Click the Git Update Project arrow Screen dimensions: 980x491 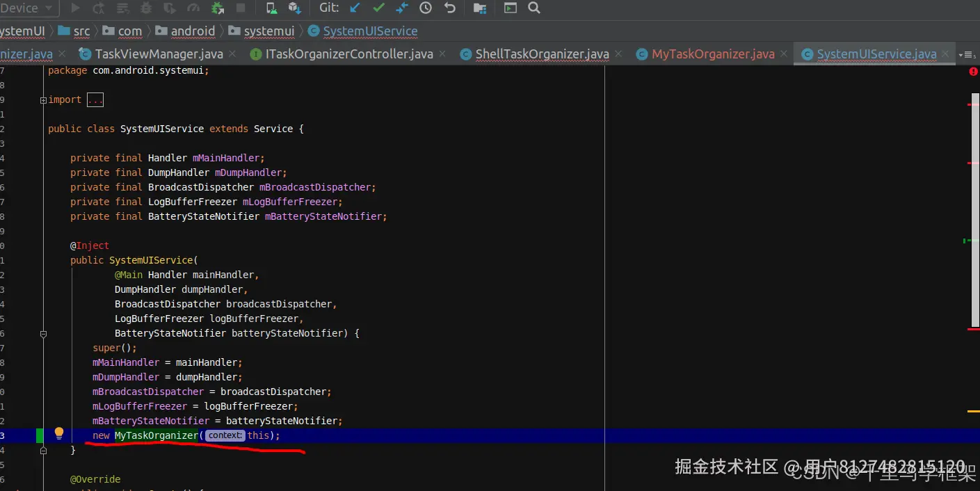355,8
